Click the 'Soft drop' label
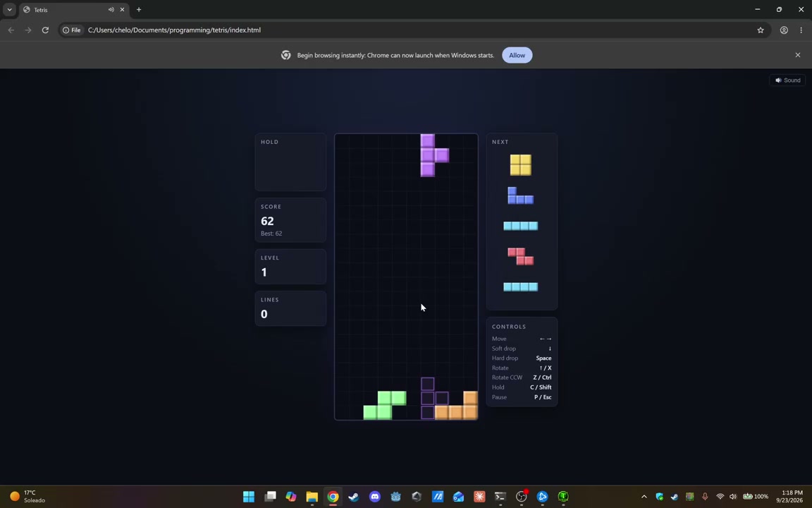The width and height of the screenshot is (812, 508). click(504, 349)
